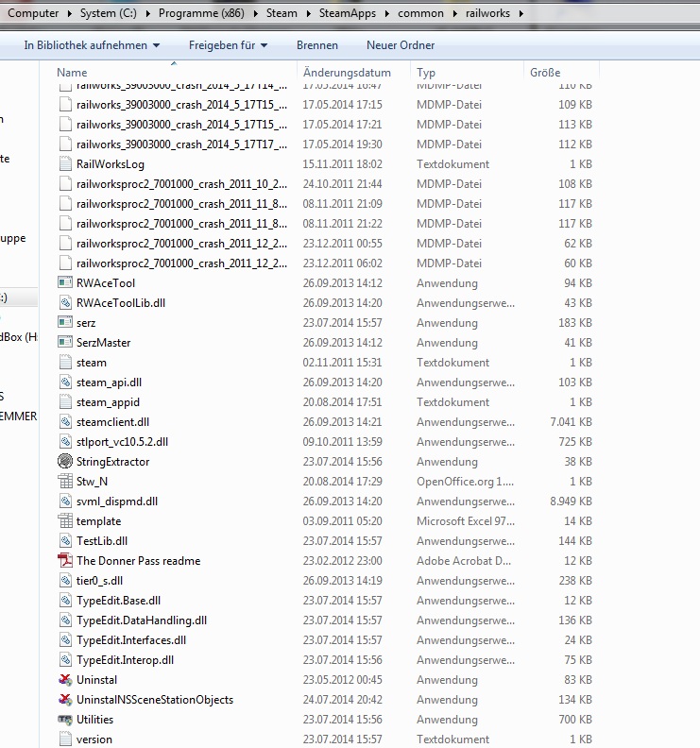The height and width of the screenshot is (748, 700).
Task: Select the Stw_N spreadsheet icon
Action: [x=65, y=482]
